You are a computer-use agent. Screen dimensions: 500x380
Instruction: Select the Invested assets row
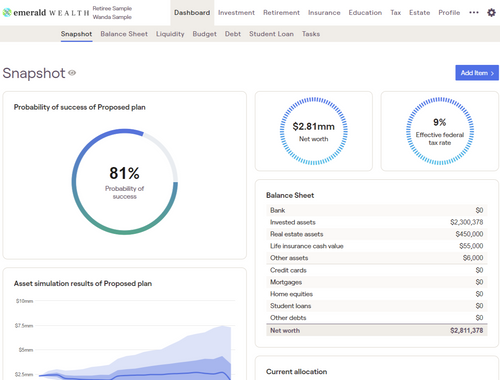pyautogui.click(x=377, y=222)
